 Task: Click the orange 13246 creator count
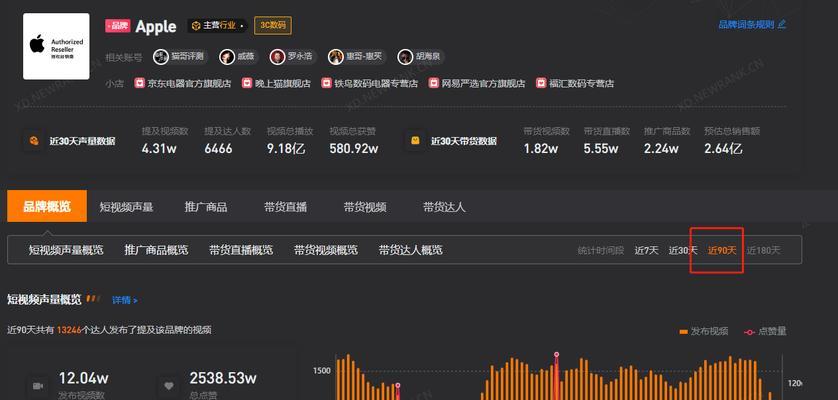[x=69, y=330]
